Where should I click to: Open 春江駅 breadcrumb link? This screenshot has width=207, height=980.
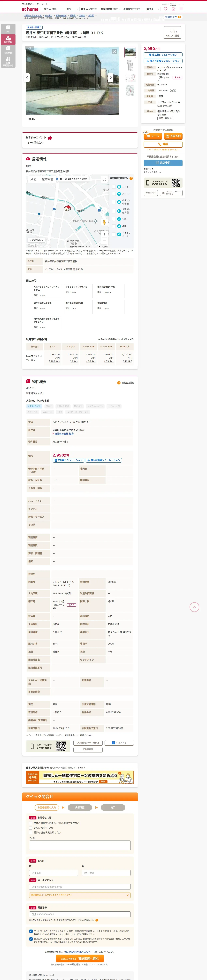pyautogui.click(x=91, y=16)
